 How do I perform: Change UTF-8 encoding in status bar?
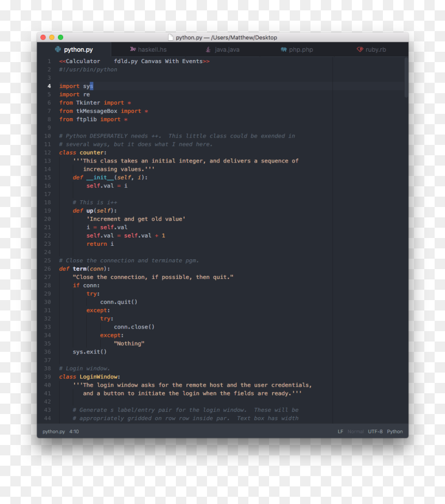(375, 432)
